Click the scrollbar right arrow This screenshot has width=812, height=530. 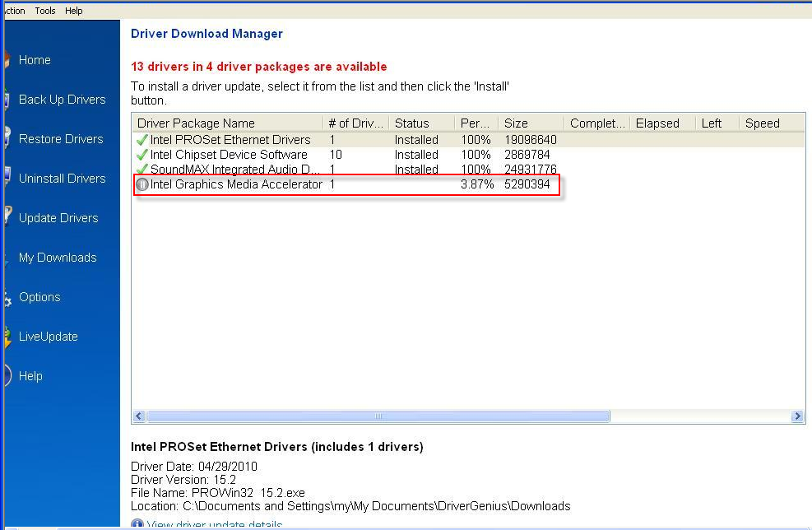(797, 416)
